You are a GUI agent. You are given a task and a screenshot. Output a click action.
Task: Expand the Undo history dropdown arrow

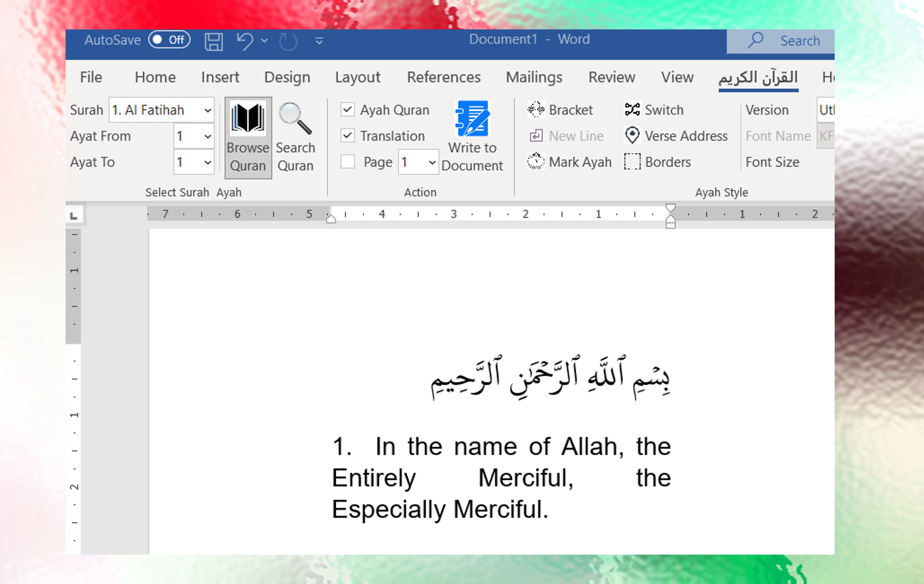(x=264, y=40)
